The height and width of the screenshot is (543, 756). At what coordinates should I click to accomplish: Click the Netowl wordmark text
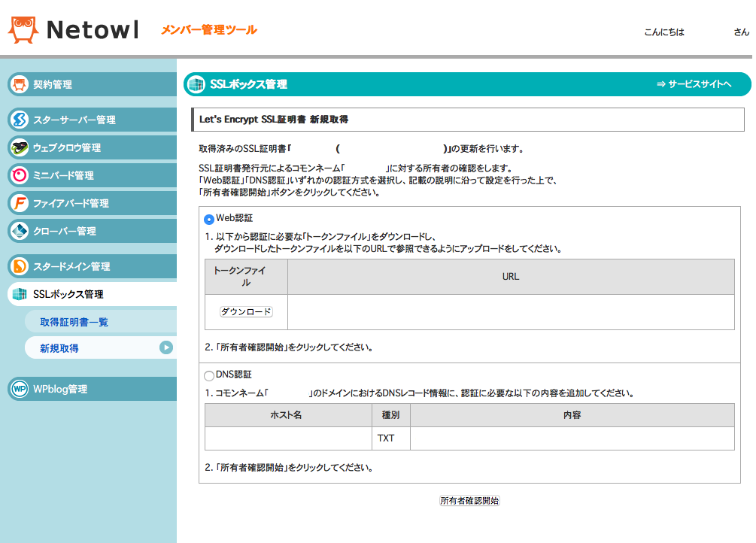[93, 30]
